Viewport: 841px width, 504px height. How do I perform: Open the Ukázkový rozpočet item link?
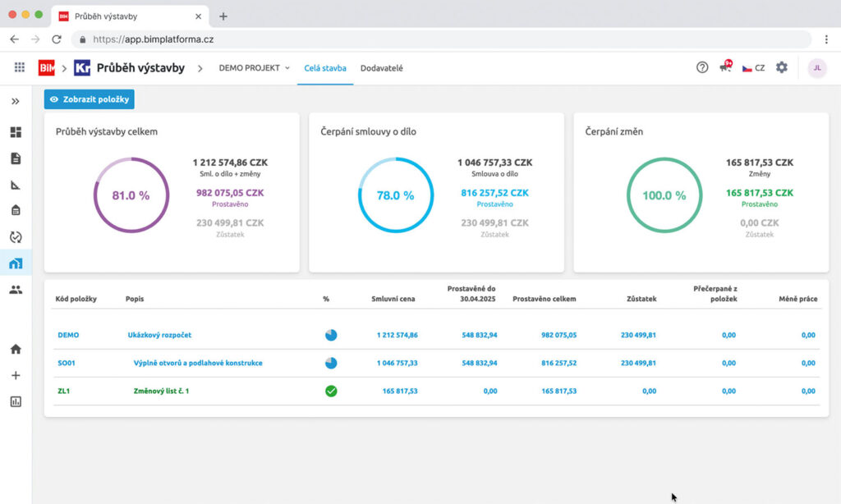(x=164, y=335)
